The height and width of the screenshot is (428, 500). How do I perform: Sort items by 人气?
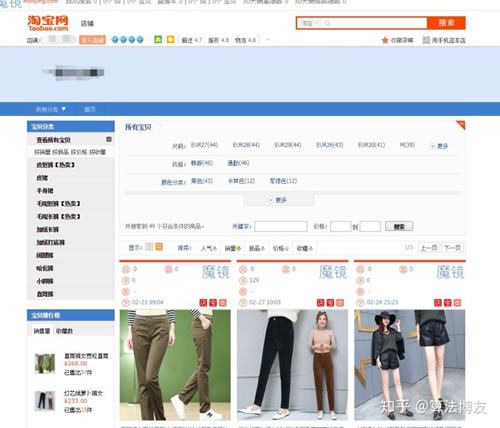pyautogui.click(x=209, y=248)
